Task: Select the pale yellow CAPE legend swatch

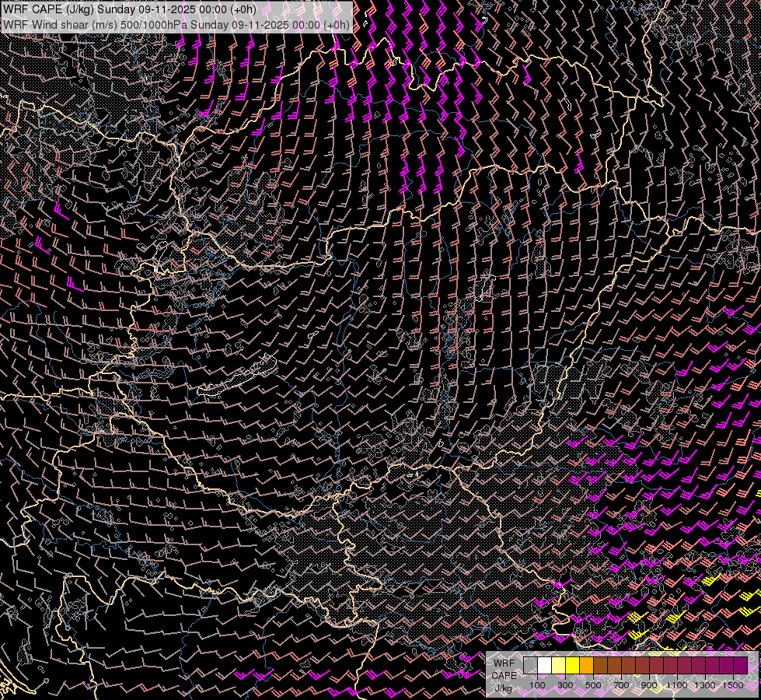Action: [558, 666]
